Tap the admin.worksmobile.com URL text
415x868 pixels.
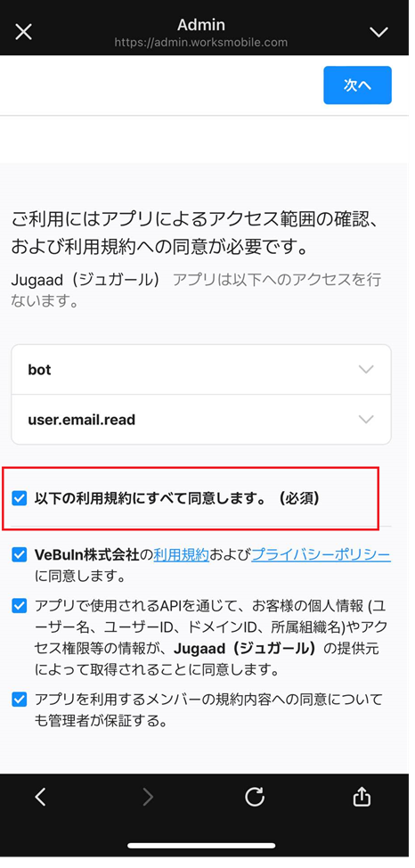click(201, 42)
